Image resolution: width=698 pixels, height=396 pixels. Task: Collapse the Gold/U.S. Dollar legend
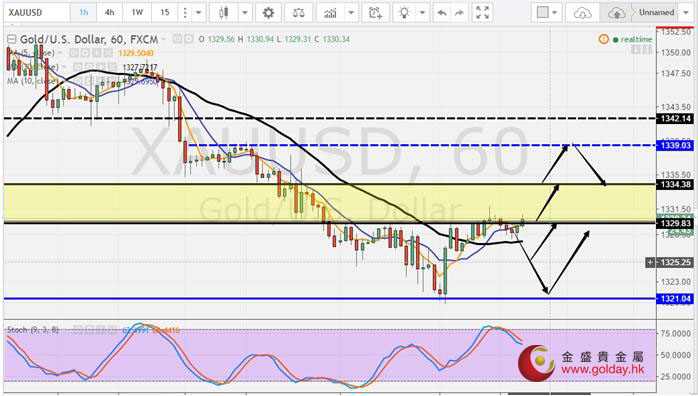click(x=11, y=39)
